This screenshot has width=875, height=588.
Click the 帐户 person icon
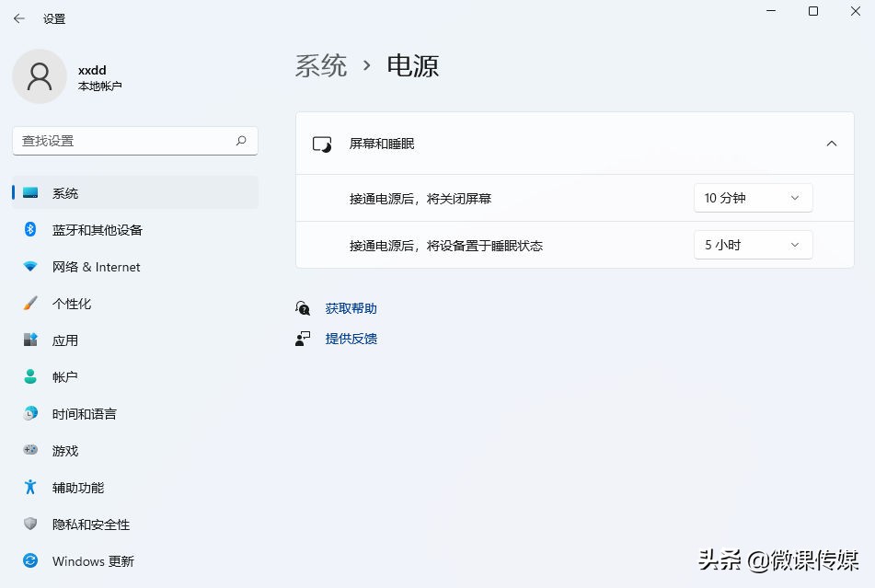click(30, 376)
